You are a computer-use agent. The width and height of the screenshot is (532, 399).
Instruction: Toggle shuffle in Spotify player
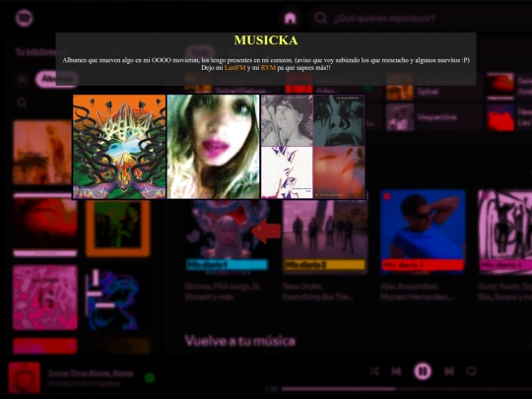374,371
